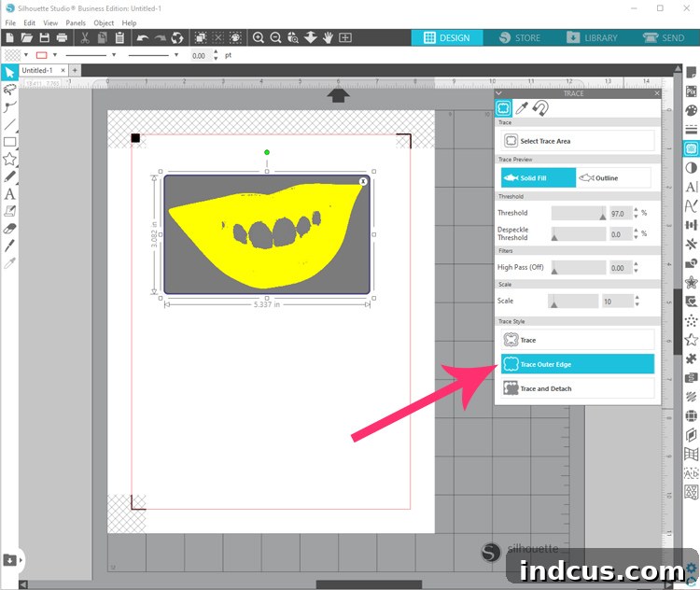
Task: Click the Copy icon in toolbar
Action: tap(103, 37)
